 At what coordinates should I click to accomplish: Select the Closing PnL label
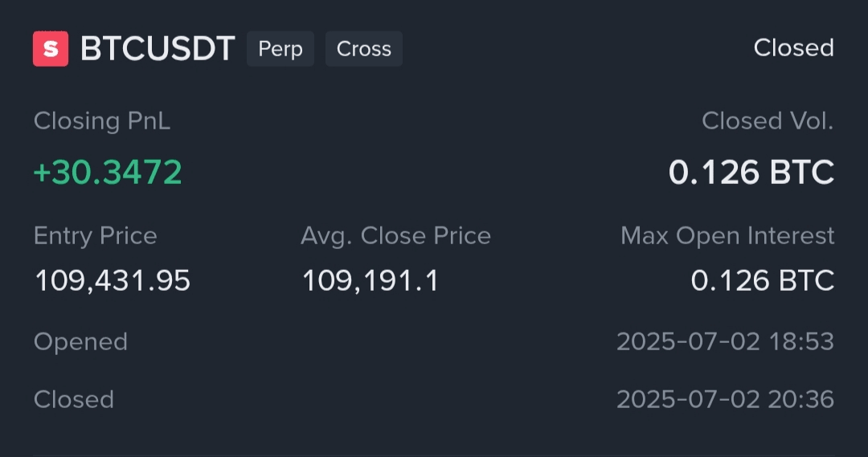point(102,121)
